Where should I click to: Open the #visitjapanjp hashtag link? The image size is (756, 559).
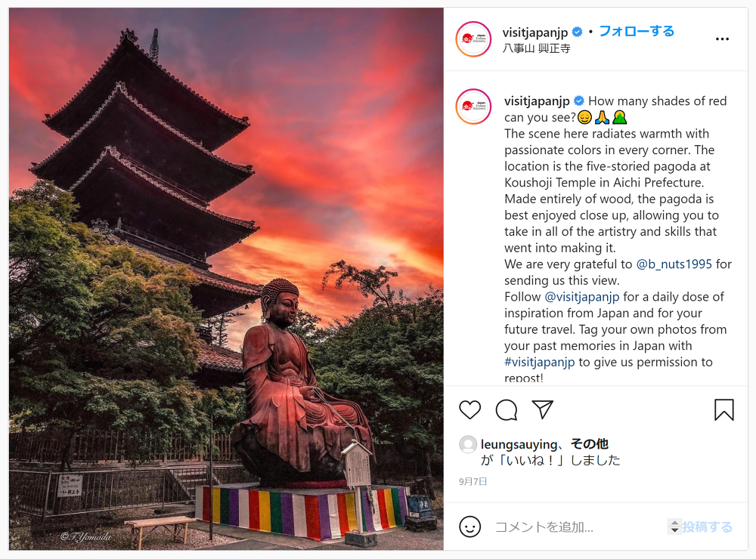click(540, 362)
